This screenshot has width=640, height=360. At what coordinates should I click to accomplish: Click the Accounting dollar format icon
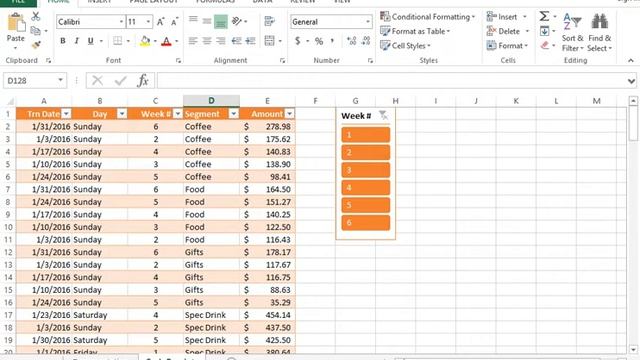[x=298, y=41]
